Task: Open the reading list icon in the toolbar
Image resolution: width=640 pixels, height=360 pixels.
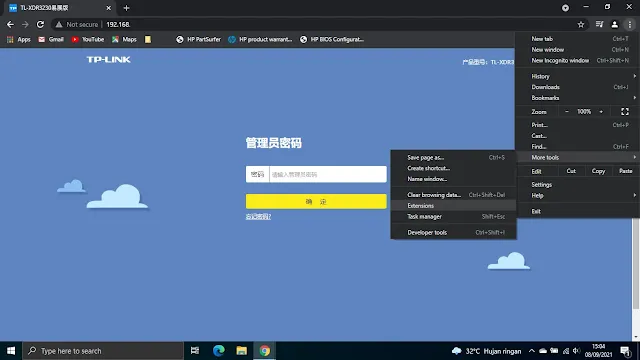Action: point(599,24)
